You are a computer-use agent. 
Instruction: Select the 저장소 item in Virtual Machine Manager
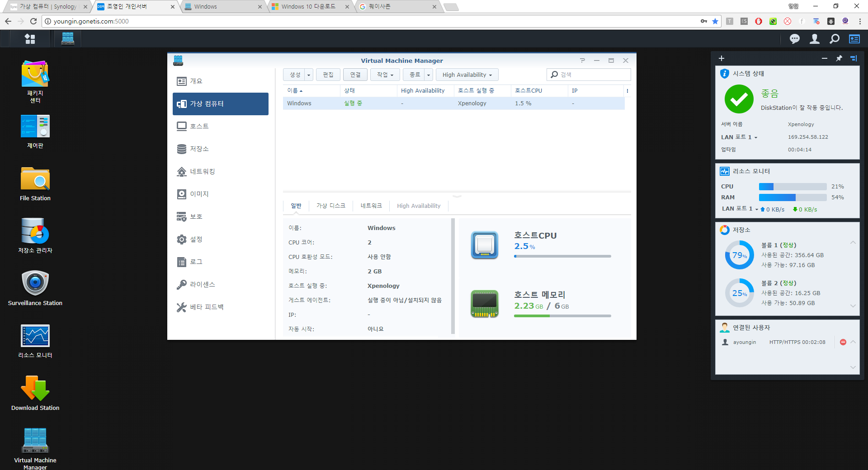(x=200, y=149)
